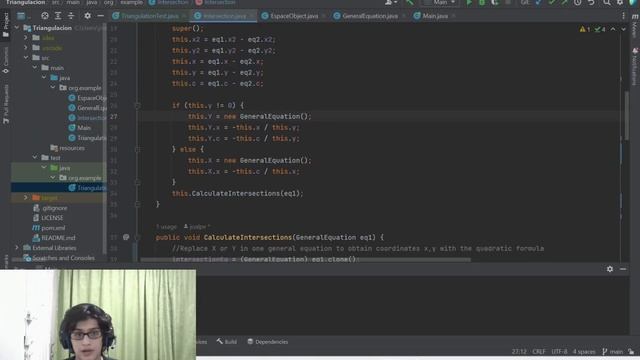Hide the Project tool window with minus icon

(100, 16)
